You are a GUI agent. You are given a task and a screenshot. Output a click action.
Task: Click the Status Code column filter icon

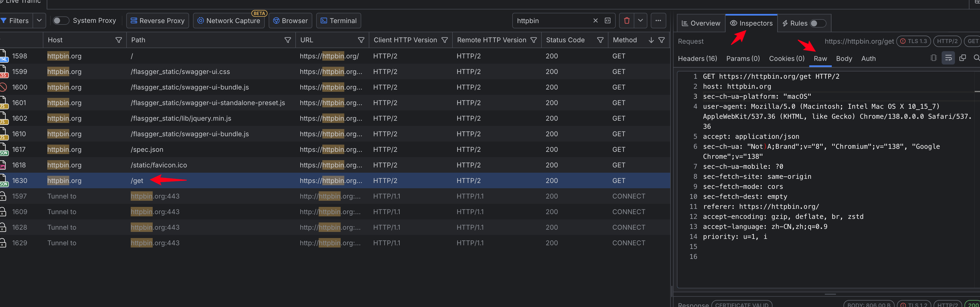click(600, 40)
